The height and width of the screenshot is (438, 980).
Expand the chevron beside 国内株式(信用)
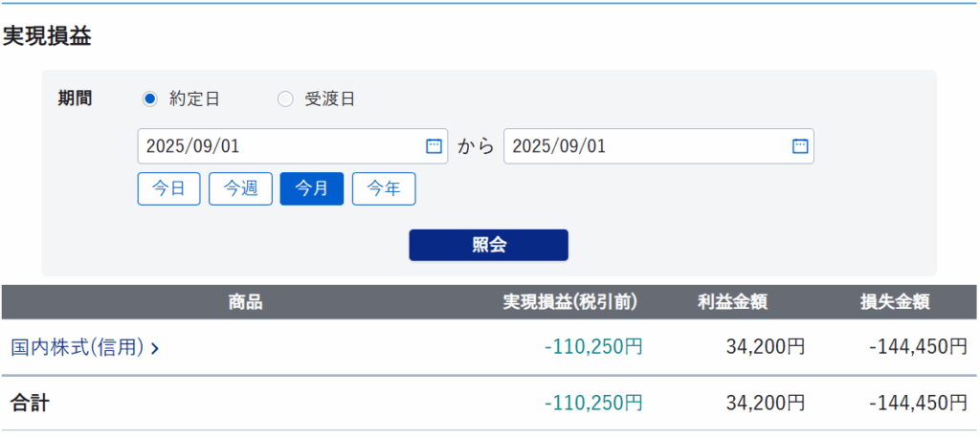click(x=155, y=347)
